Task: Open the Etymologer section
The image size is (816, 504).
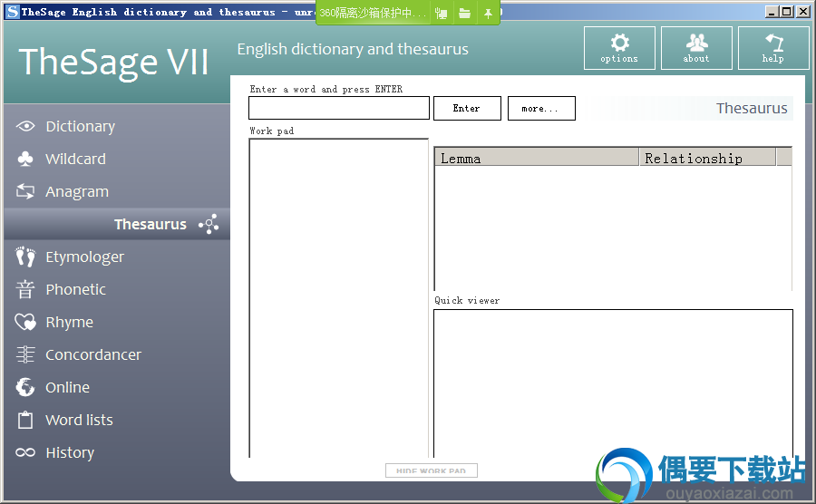Action: point(85,257)
